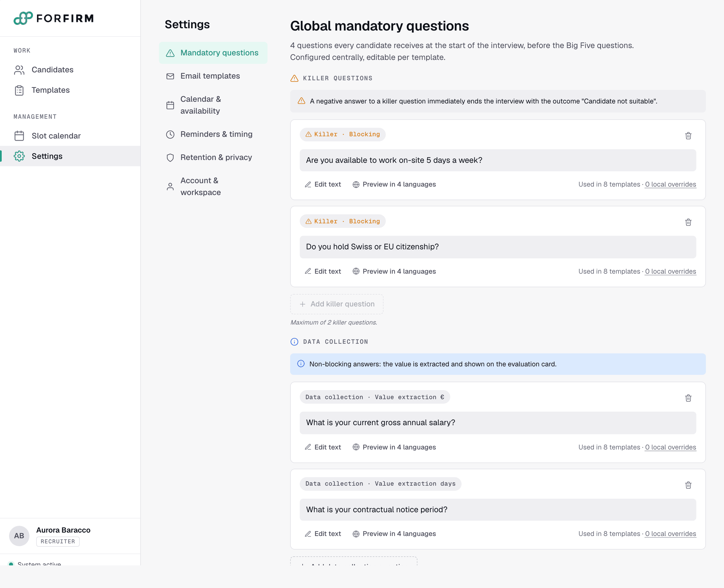Click the gross annual salary text field
Viewport: 724px width, 588px height.
(498, 423)
